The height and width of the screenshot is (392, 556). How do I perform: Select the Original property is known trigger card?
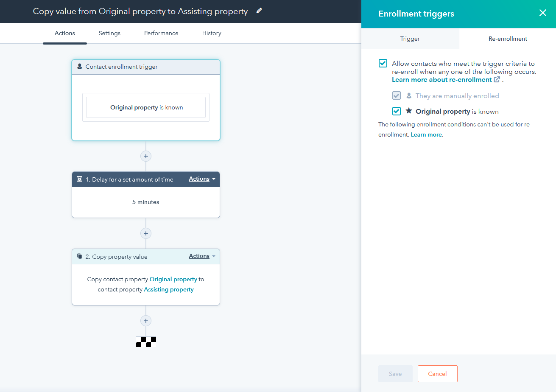[x=145, y=107]
